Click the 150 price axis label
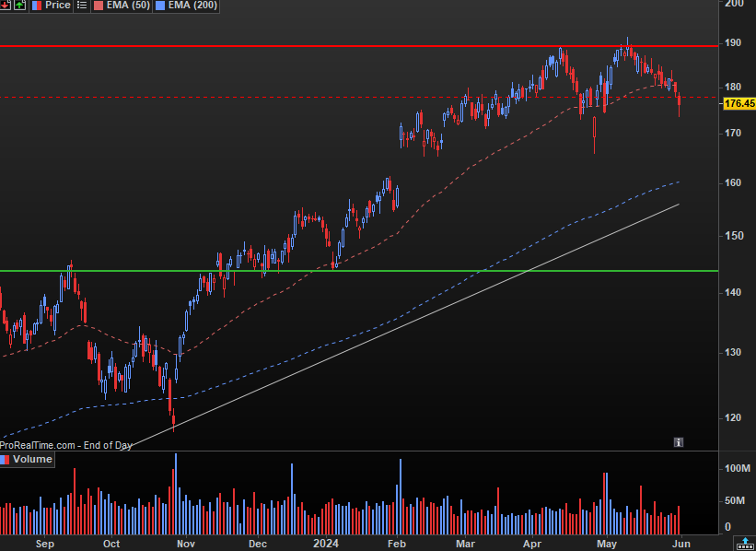Viewport: 756px width, 551px height. [733, 236]
